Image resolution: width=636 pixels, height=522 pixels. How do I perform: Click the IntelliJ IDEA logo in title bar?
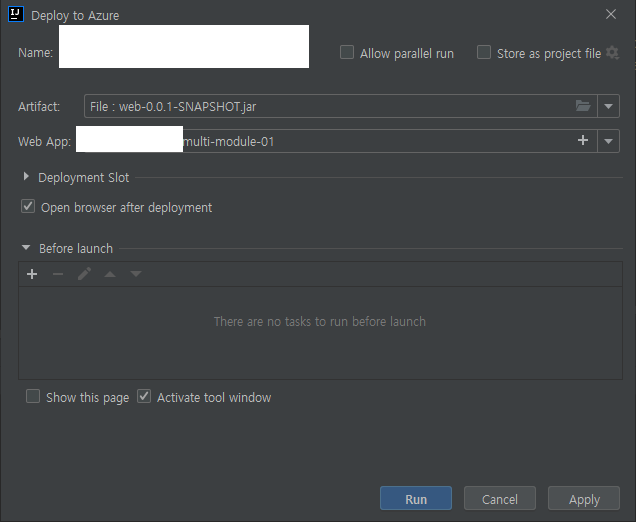(x=16, y=14)
